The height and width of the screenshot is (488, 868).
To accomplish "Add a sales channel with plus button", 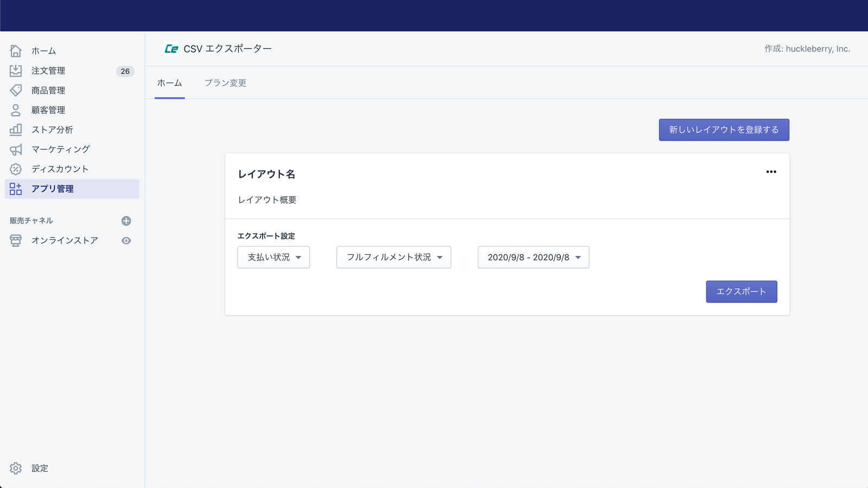I will (x=126, y=221).
